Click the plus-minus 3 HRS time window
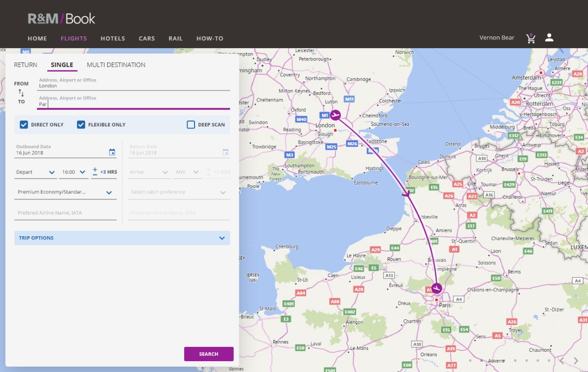Image resolution: width=588 pixels, height=372 pixels. pyautogui.click(x=104, y=172)
